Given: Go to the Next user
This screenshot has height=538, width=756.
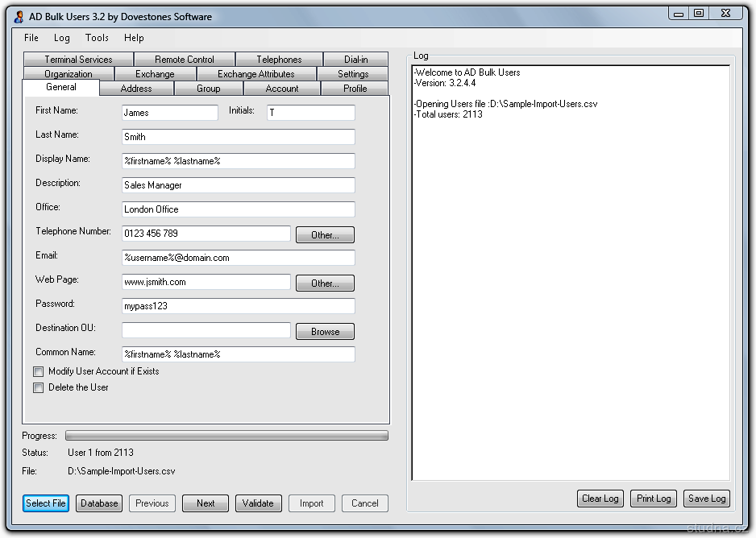Looking at the screenshot, I should click(206, 503).
